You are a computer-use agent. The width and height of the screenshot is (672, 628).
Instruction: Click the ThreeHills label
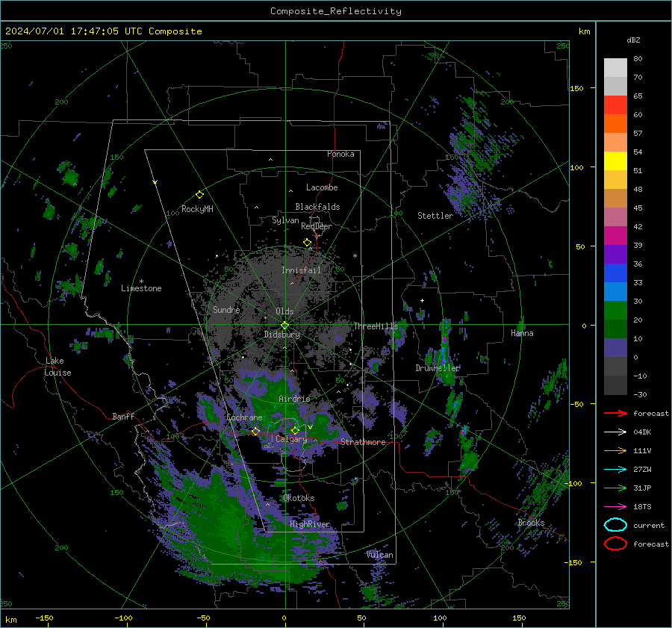click(x=376, y=326)
